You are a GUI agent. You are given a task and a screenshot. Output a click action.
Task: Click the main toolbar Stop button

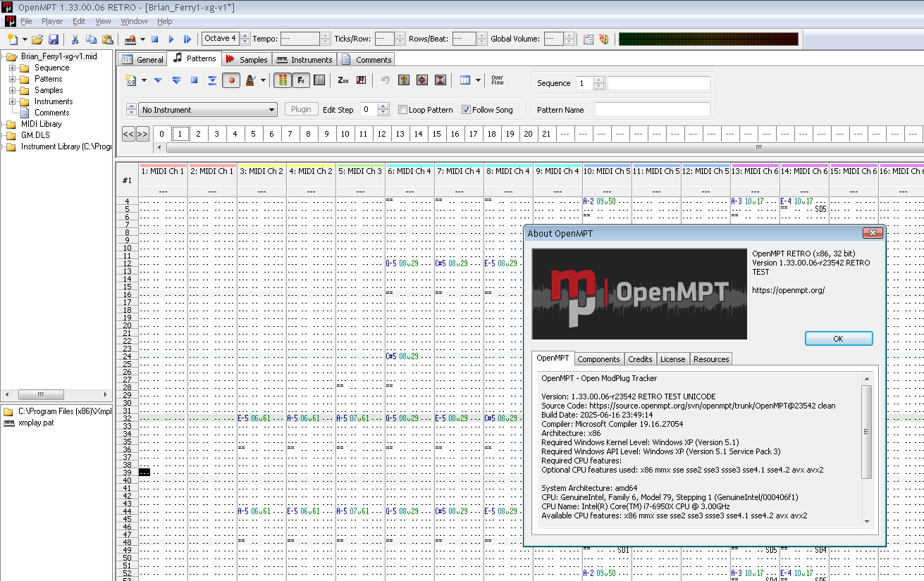coord(154,39)
